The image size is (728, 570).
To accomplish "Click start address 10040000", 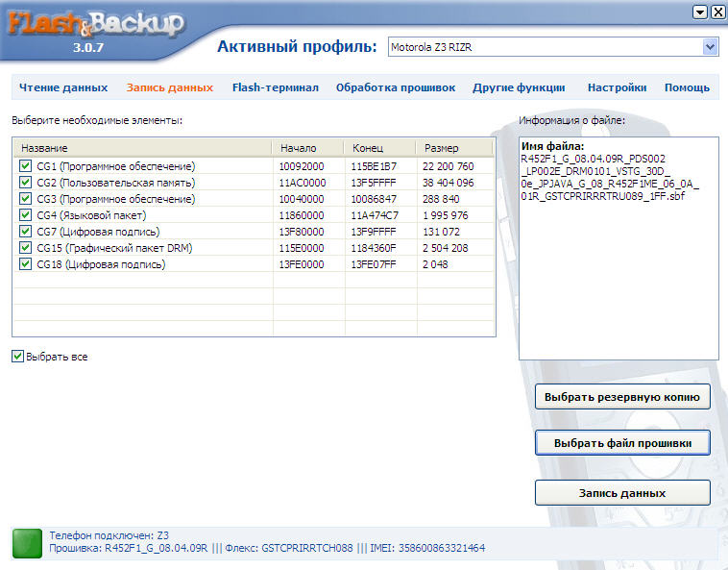I will click(302, 199).
